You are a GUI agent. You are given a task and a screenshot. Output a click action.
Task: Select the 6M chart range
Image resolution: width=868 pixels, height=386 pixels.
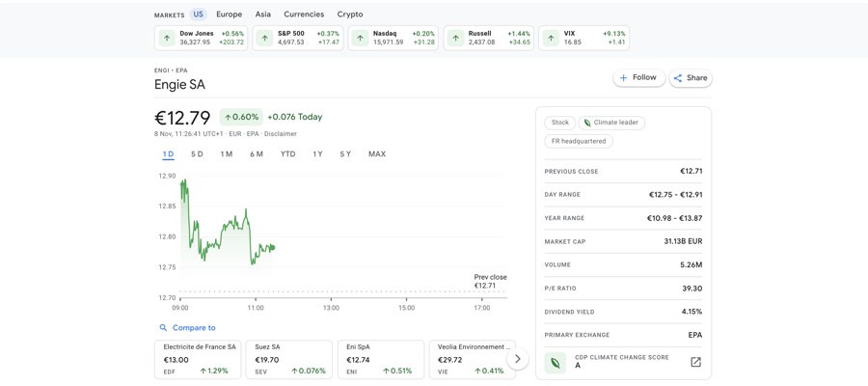tap(257, 154)
